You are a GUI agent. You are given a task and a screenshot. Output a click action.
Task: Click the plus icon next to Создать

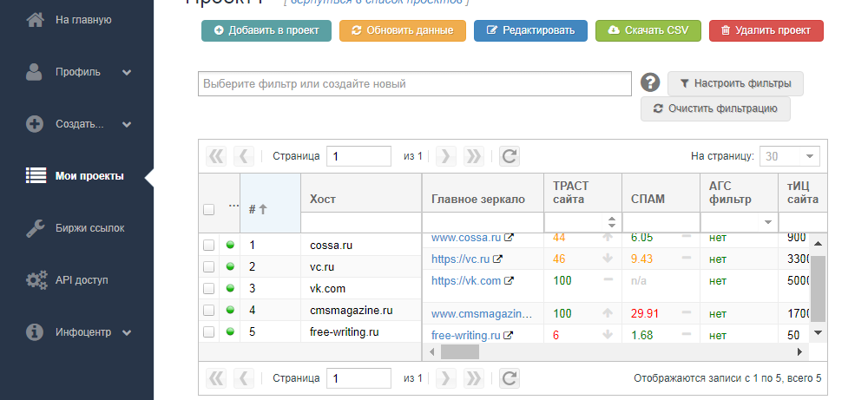(35, 124)
